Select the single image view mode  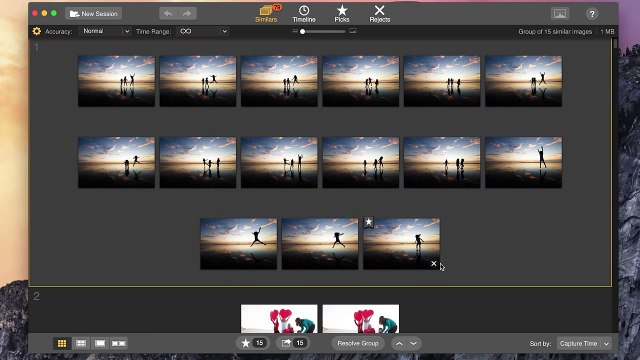point(100,343)
